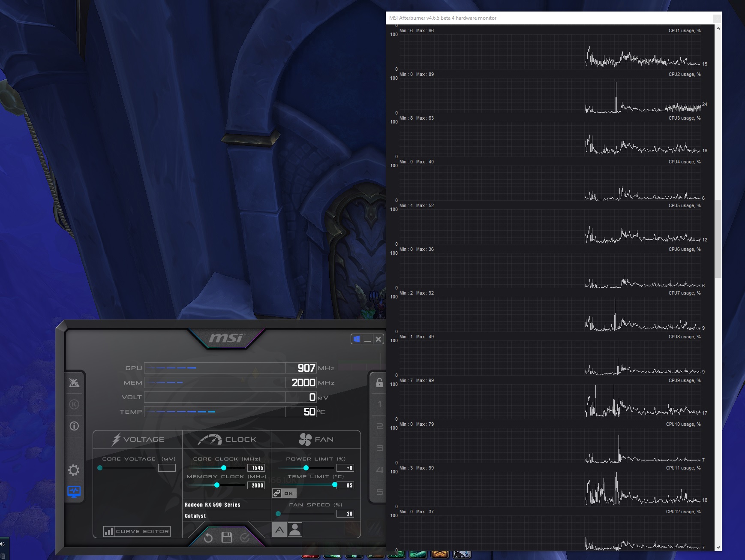Click the hardware monitor scroll up arrow
This screenshot has height=560, width=745.
(718, 28)
